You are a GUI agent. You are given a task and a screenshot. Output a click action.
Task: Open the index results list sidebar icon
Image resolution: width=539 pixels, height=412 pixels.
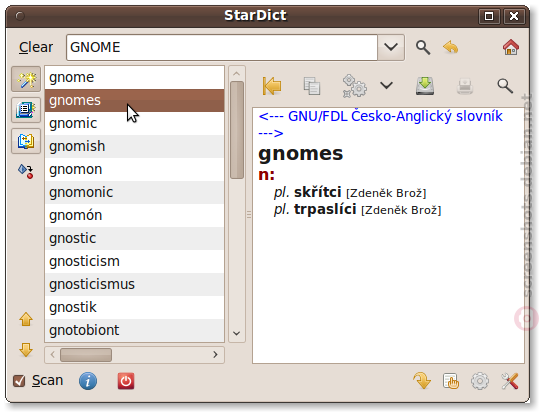26,110
